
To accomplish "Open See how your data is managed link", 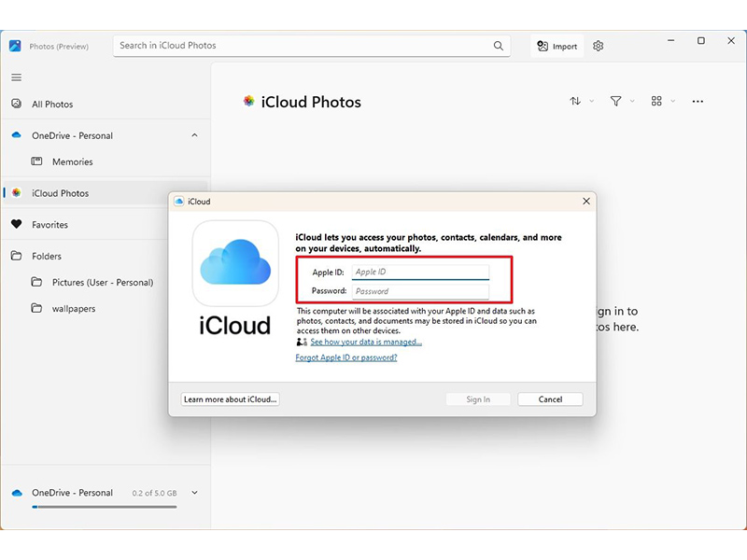I will coord(366,342).
